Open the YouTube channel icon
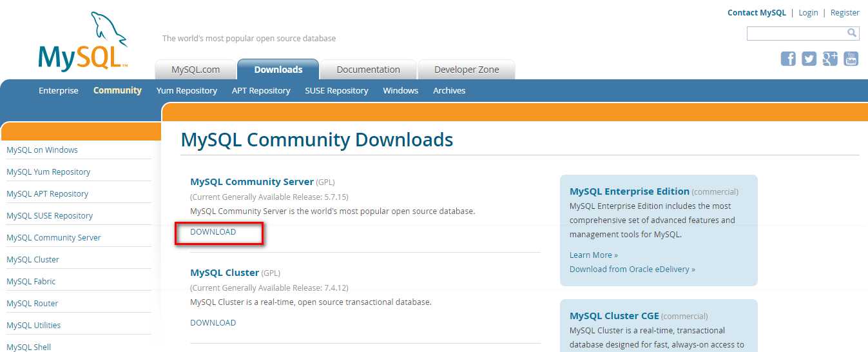This screenshot has height=352, width=868. pos(851,59)
